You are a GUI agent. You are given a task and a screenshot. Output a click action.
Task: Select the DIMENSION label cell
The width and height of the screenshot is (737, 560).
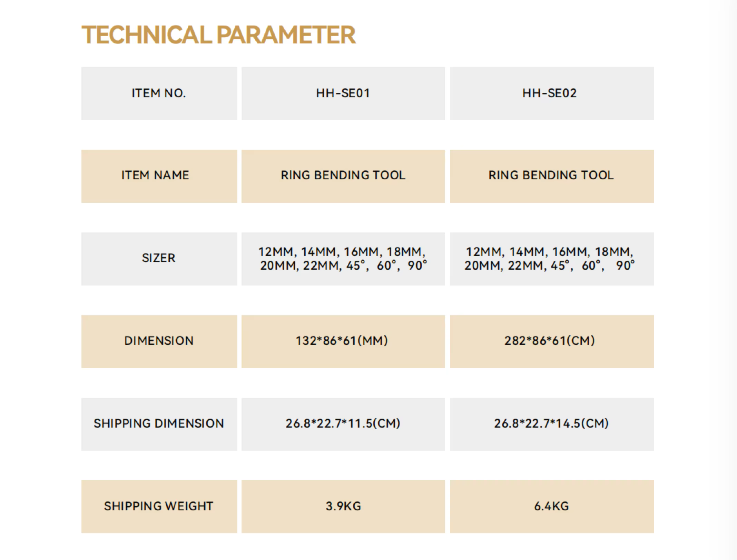coord(159,342)
